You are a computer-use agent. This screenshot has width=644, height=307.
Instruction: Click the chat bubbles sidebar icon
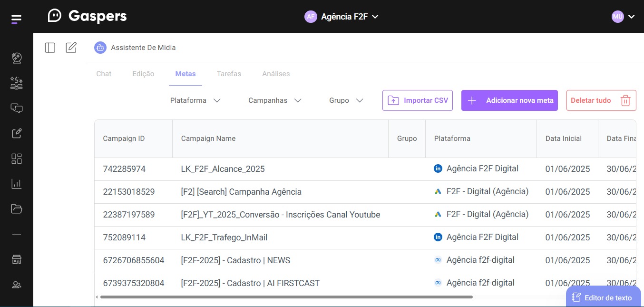click(x=17, y=108)
